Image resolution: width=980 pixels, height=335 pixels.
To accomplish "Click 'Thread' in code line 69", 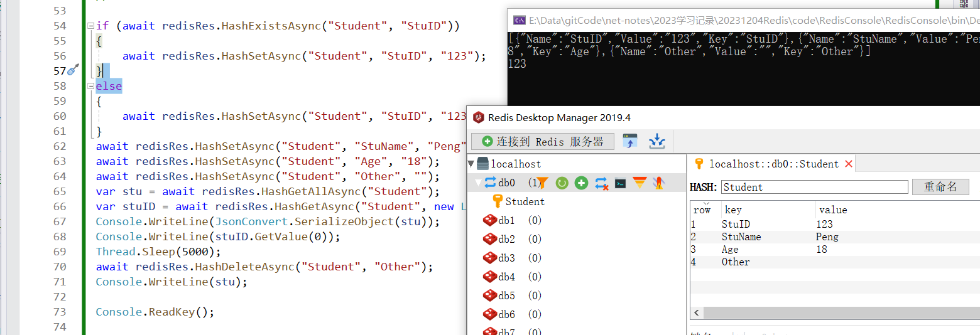I will (x=116, y=252).
